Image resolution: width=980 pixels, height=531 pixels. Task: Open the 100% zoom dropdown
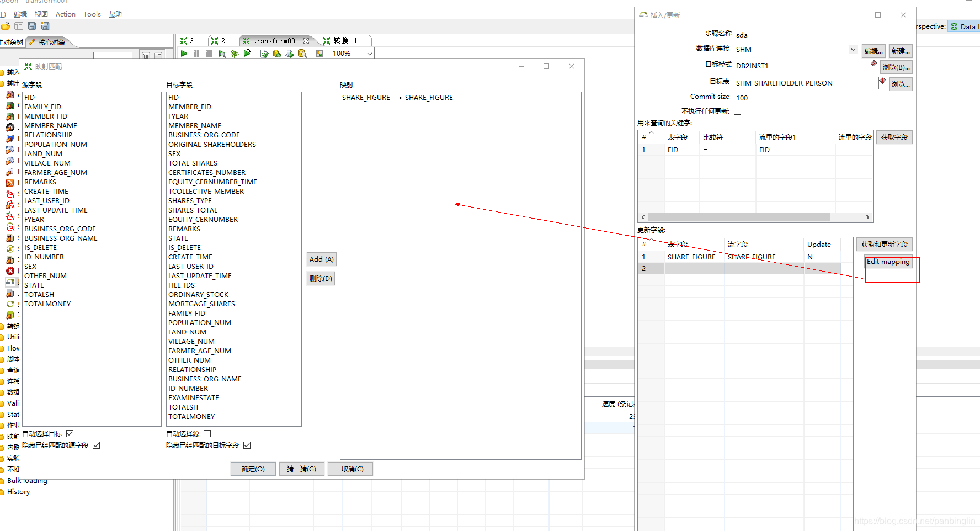click(x=369, y=54)
